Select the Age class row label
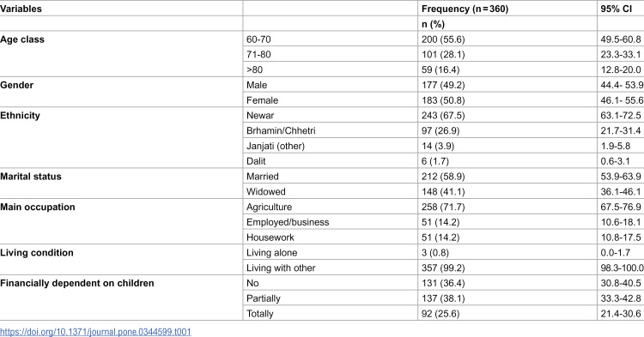 tap(22, 39)
